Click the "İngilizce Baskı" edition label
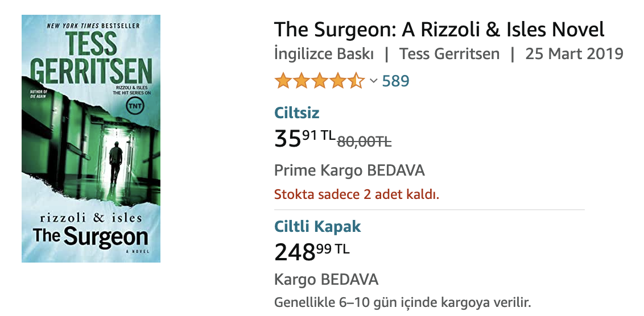 [x=324, y=55]
